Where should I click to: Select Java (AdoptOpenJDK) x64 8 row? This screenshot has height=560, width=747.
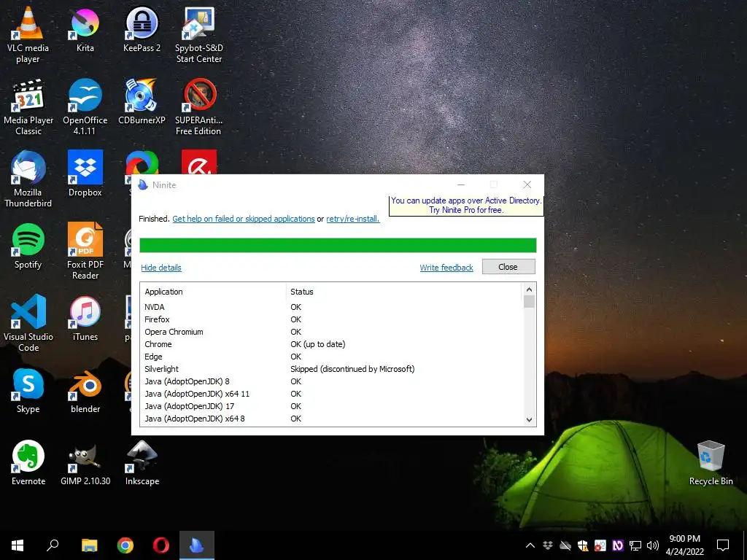coord(331,419)
